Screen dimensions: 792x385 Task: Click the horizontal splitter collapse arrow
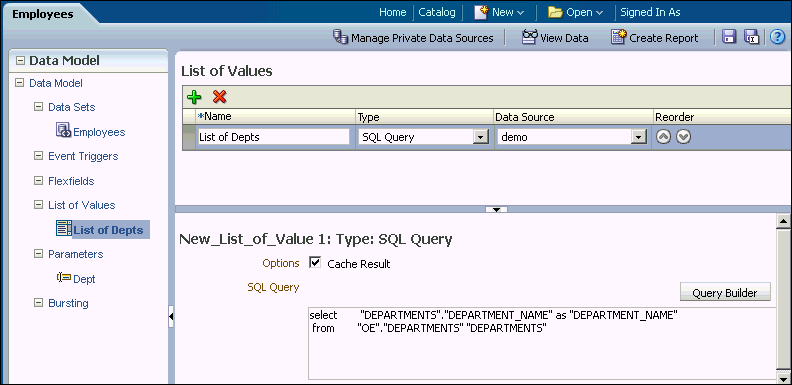(496, 209)
